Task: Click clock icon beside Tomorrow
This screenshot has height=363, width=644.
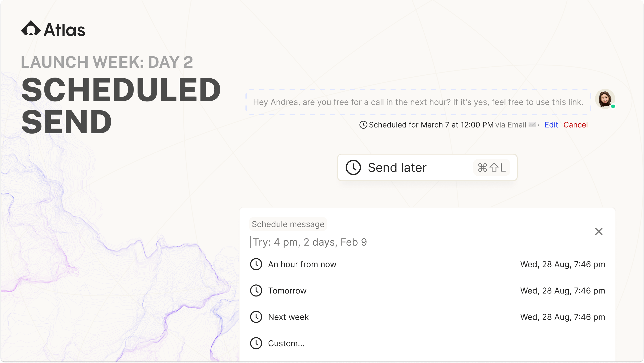Action: (256, 291)
